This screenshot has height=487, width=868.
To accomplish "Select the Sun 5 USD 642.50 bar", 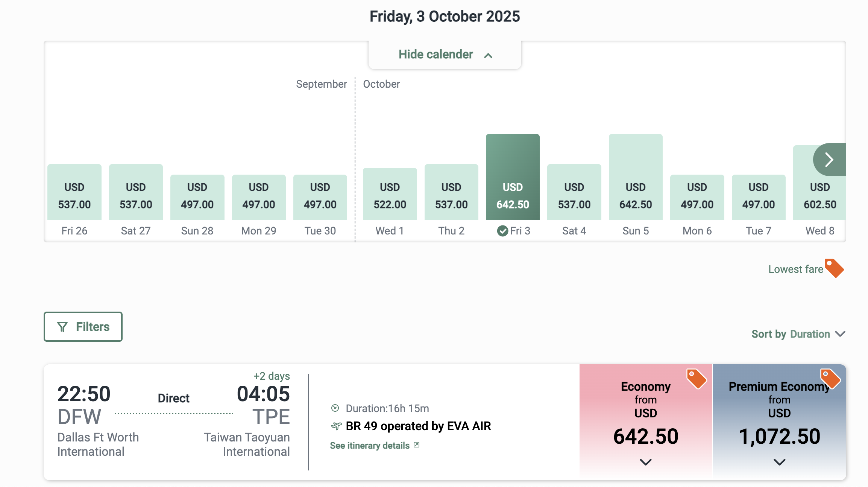I will click(x=636, y=177).
